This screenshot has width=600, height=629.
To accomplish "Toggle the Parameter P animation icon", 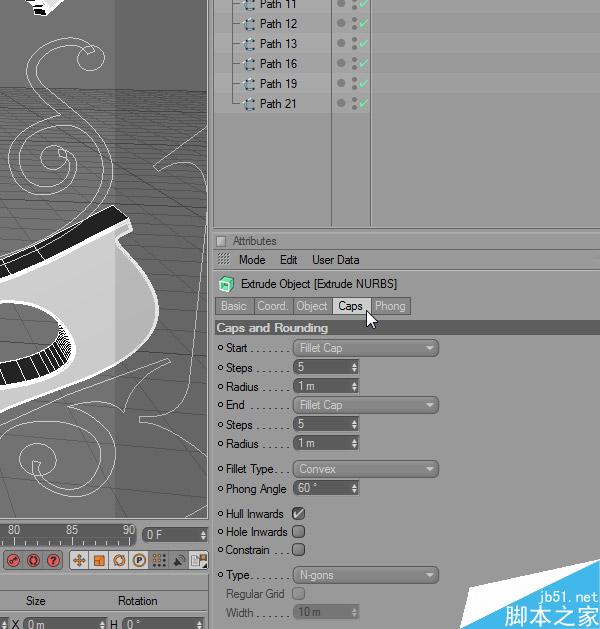I will click(139, 560).
